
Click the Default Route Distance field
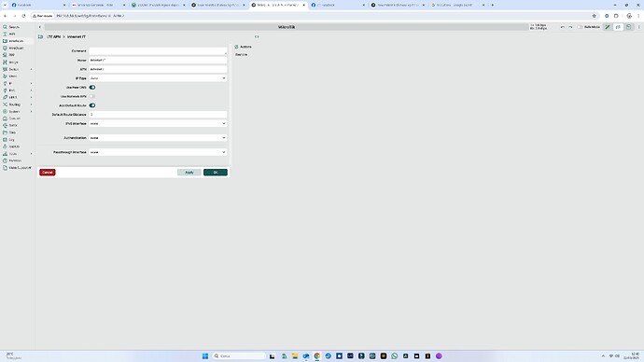coord(158,115)
